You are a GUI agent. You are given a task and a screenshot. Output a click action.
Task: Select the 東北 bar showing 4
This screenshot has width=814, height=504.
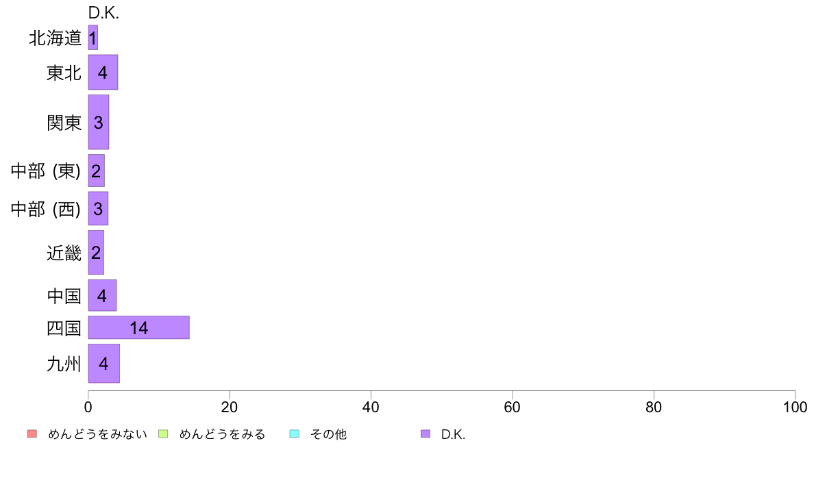tap(103, 72)
